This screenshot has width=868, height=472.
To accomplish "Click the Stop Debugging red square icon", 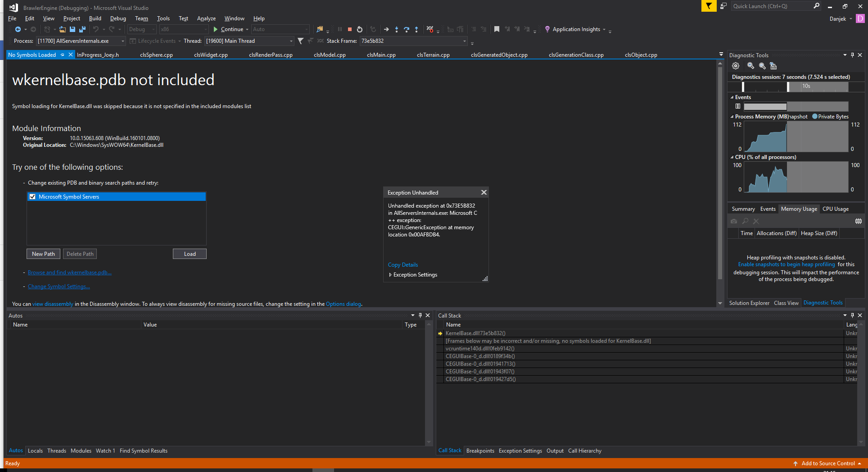I will coord(350,29).
